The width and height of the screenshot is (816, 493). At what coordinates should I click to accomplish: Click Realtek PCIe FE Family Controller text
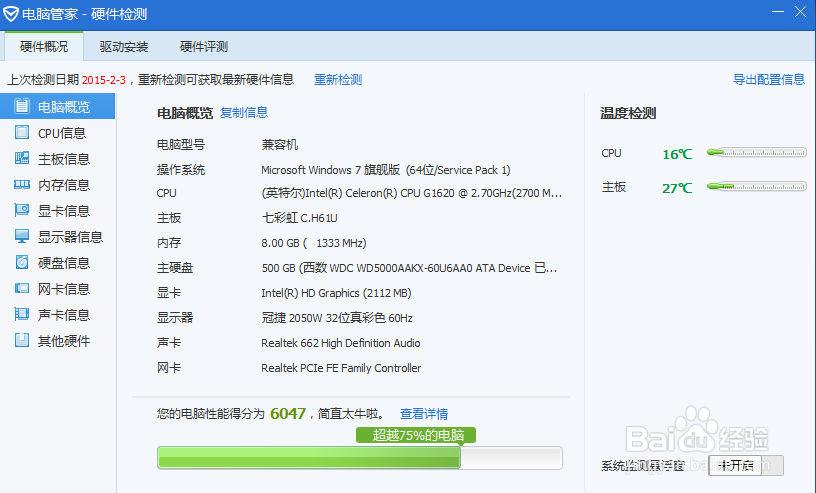[341, 368]
